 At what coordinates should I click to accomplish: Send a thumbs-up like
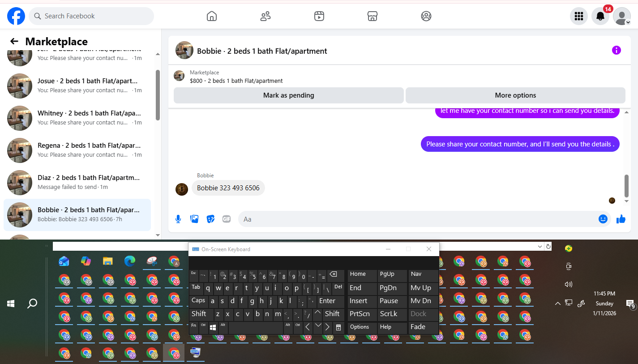click(x=621, y=219)
